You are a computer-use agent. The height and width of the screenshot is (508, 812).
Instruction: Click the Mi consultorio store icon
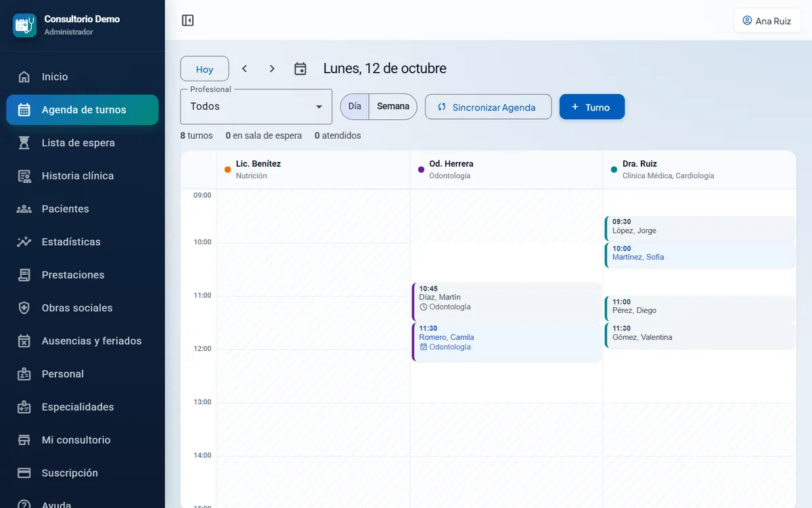(24, 440)
